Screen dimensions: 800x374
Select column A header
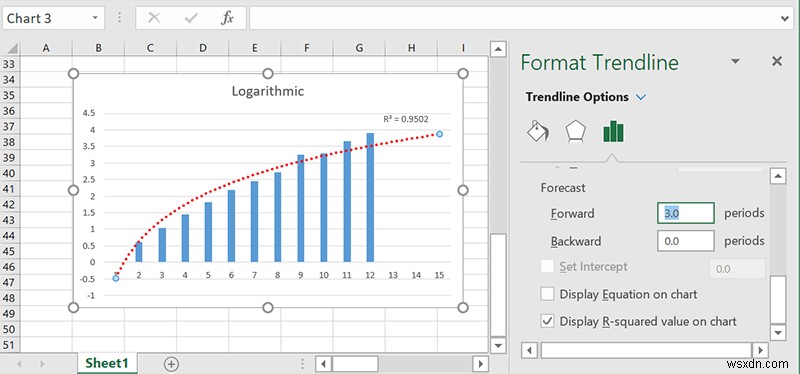[46, 48]
